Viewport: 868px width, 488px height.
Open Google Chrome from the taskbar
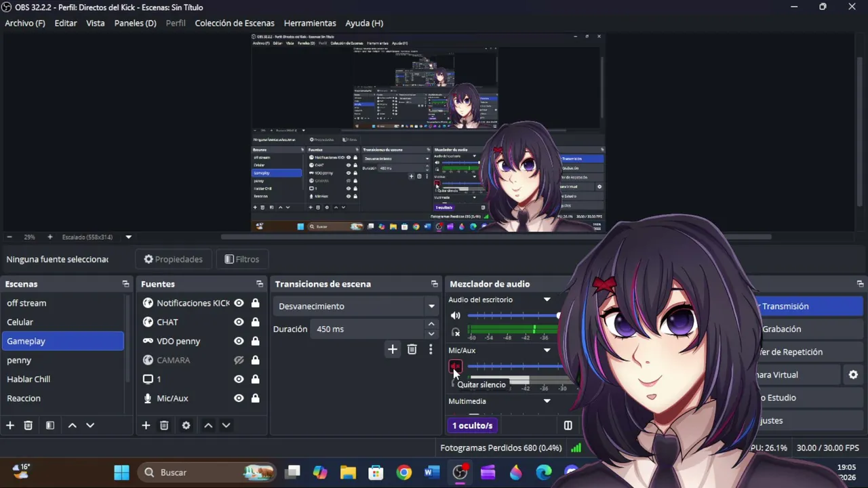click(x=404, y=472)
